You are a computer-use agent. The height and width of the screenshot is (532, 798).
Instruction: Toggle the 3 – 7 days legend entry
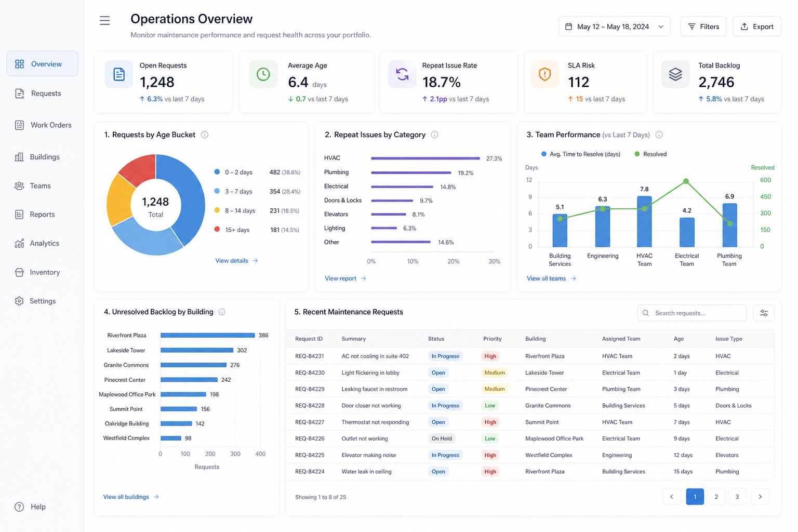point(233,191)
